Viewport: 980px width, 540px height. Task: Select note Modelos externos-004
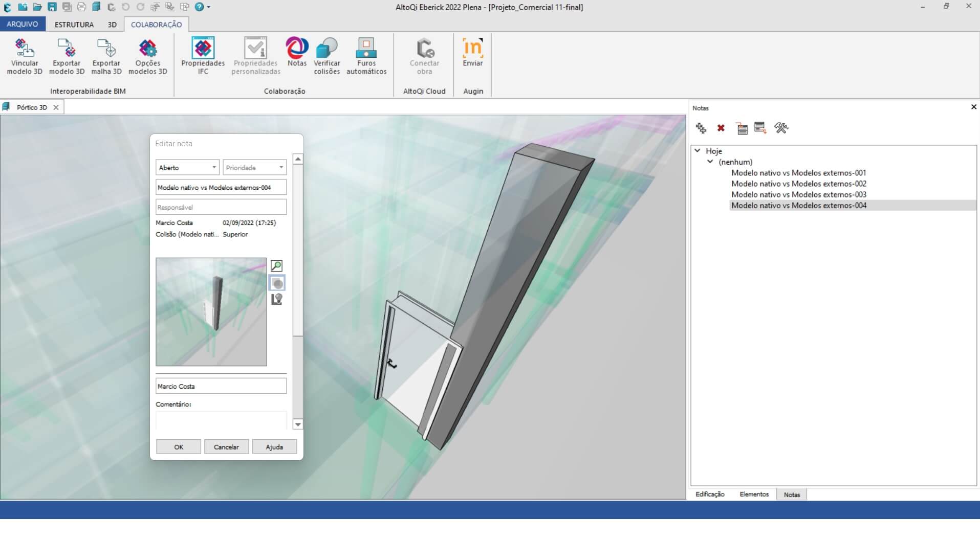[798, 206]
